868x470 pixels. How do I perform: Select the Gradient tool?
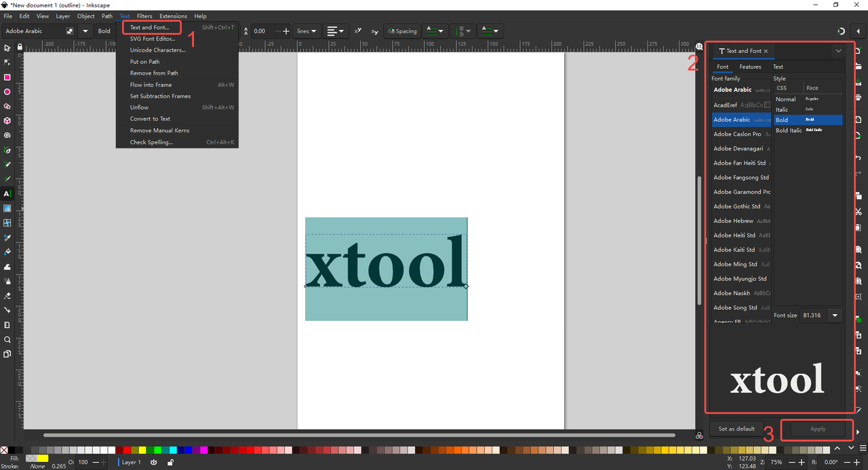(x=7, y=208)
